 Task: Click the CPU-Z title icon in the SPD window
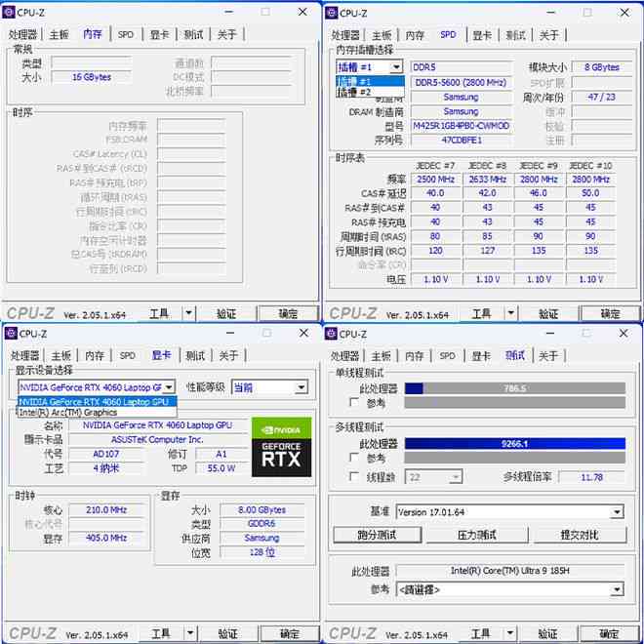click(331, 13)
